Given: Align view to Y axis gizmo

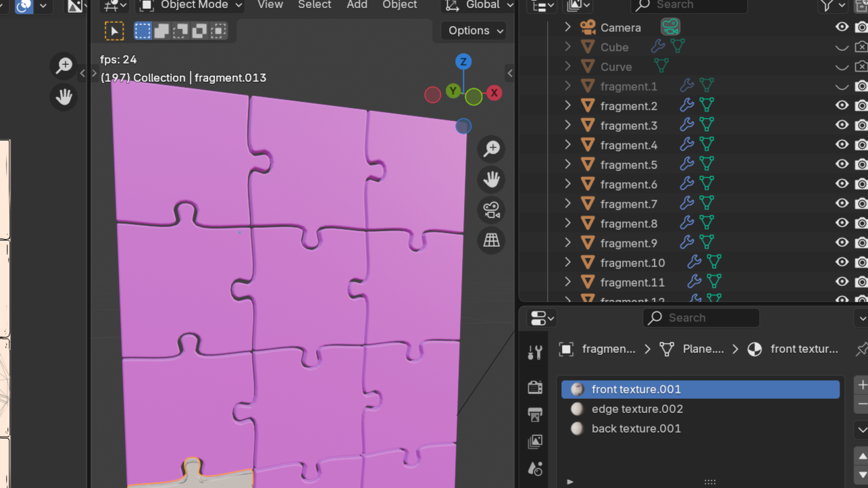Looking at the screenshot, I should [453, 91].
